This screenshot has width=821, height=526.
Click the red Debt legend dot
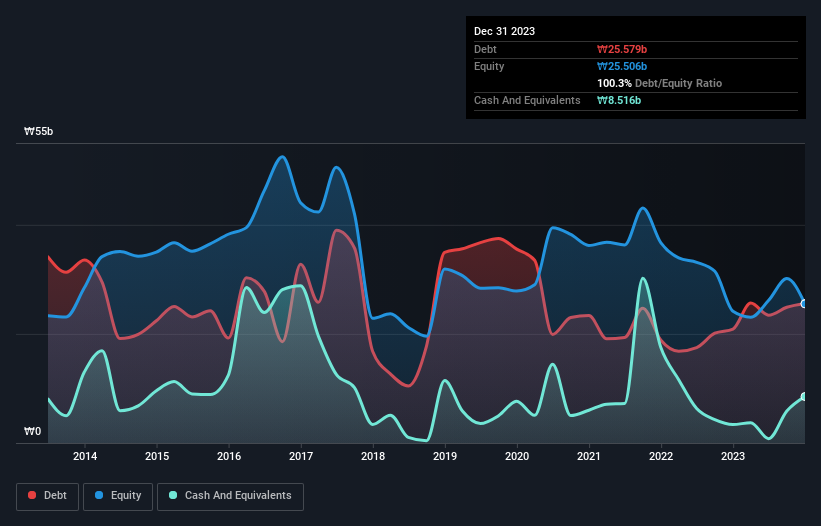tap(32, 495)
